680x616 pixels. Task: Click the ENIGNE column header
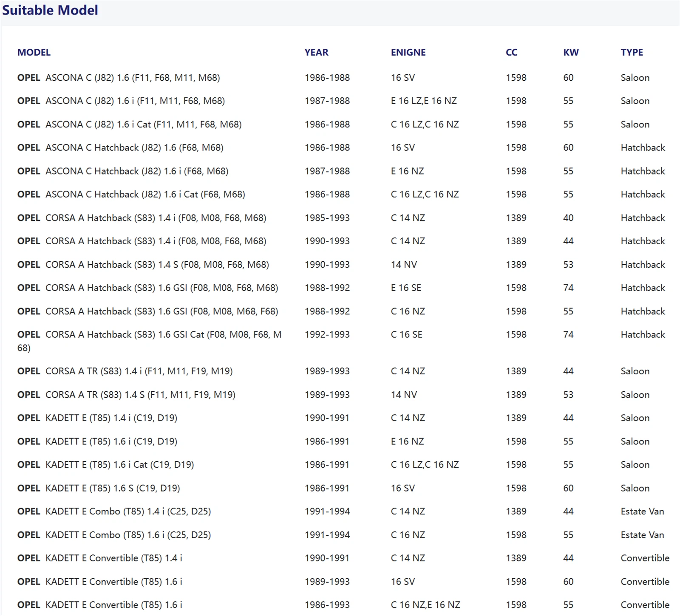408,52
